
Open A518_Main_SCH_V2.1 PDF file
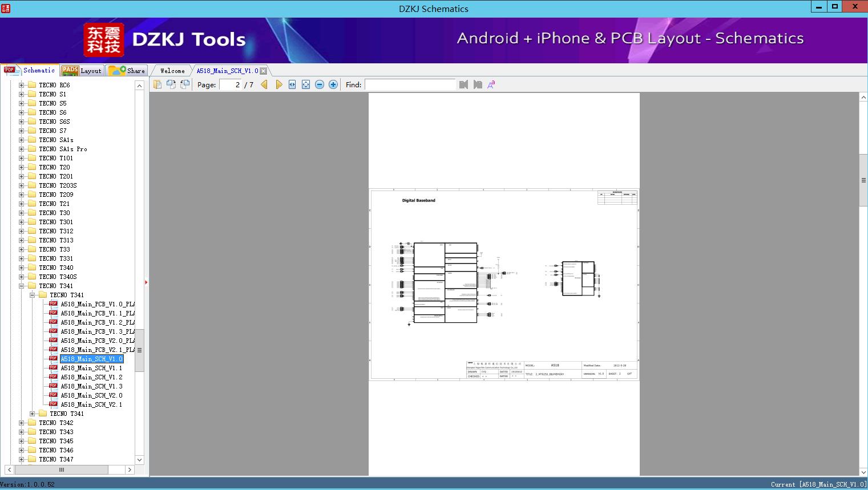point(91,404)
